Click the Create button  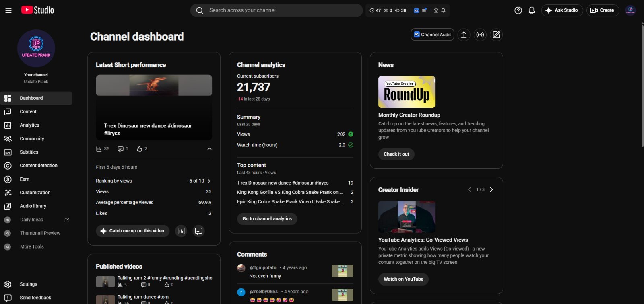click(603, 10)
